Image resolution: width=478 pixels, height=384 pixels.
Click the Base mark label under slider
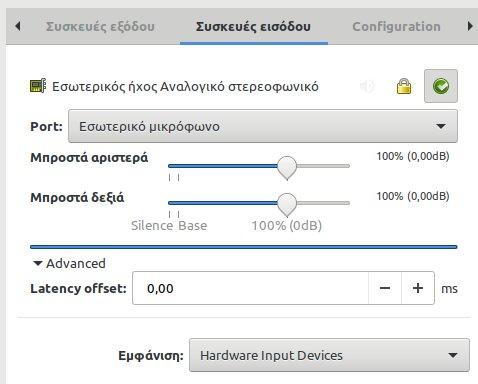(193, 226)
